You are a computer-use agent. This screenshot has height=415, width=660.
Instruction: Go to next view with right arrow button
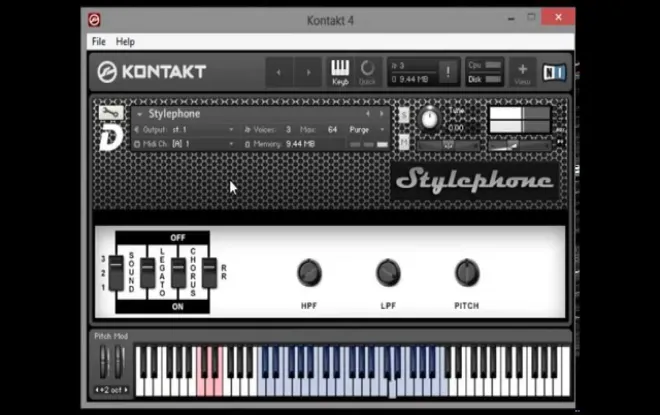[x=308, y=72]
